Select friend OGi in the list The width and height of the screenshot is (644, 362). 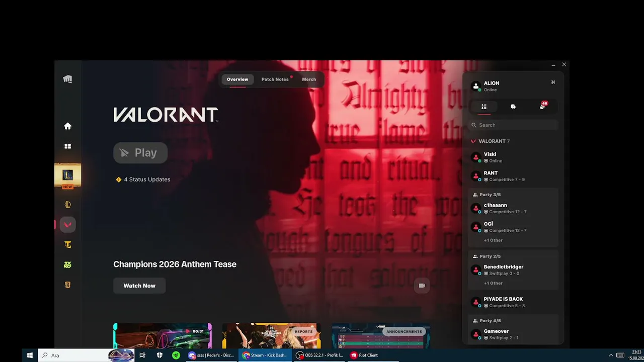[513, 227]
